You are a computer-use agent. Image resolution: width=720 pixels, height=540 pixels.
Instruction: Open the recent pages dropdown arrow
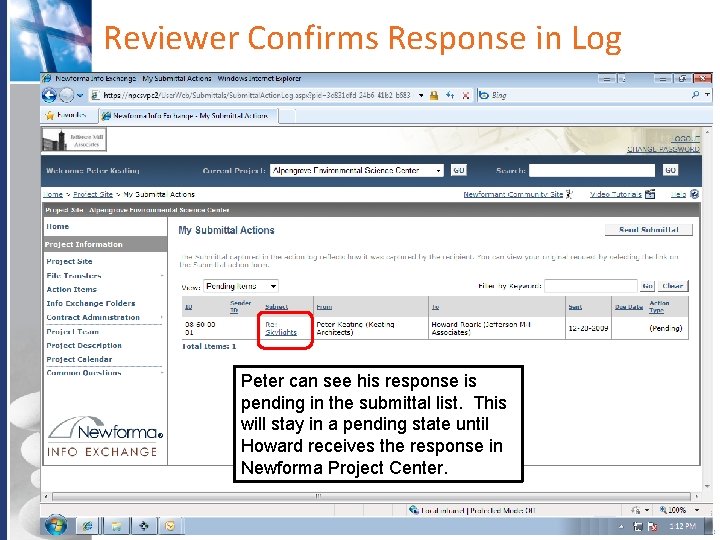80,96
